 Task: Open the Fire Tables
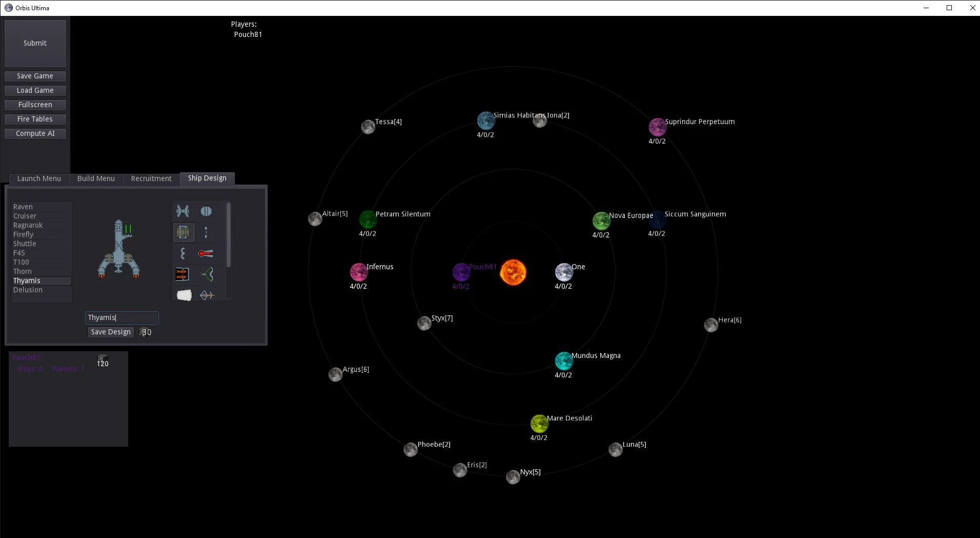point(35,119)
